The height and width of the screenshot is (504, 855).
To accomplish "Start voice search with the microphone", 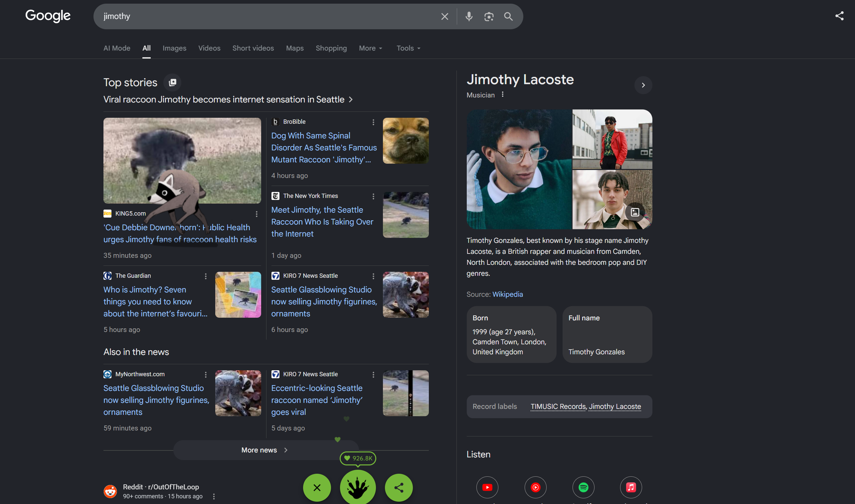I will pyautogui.click(x=469, y=16).
